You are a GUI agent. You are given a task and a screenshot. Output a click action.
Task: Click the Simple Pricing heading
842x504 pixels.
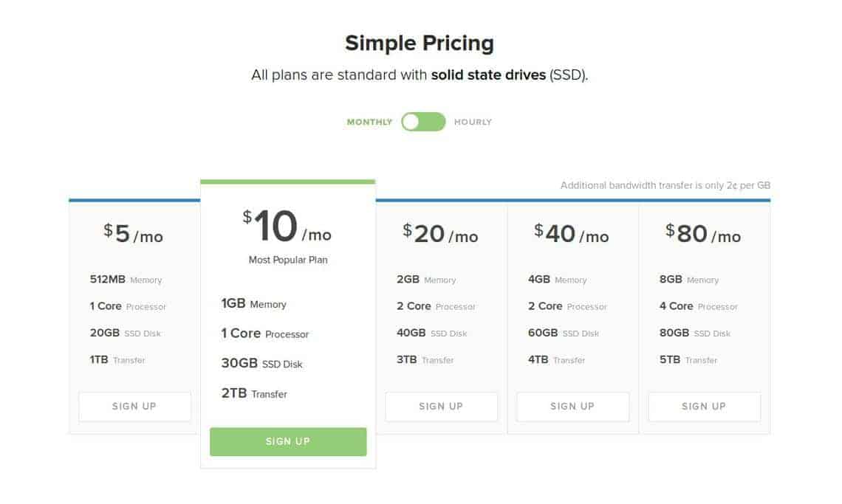[x=420, y=44]
